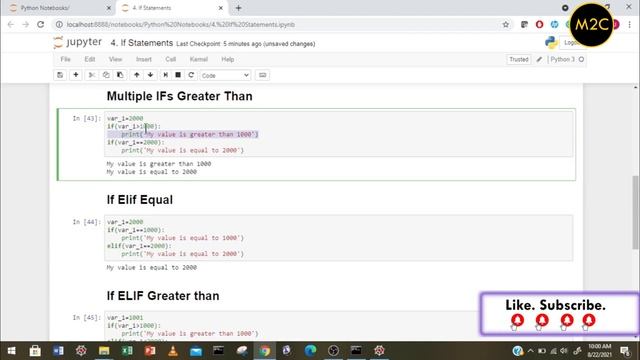640x360 pixels.
Task: Copy selected cells icon in toolbar
Action: click(106, 75)
